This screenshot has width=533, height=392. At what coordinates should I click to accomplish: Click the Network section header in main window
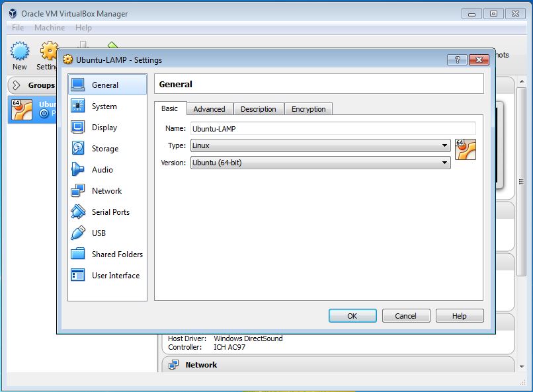pyautogui.click(x=338, y=364)
